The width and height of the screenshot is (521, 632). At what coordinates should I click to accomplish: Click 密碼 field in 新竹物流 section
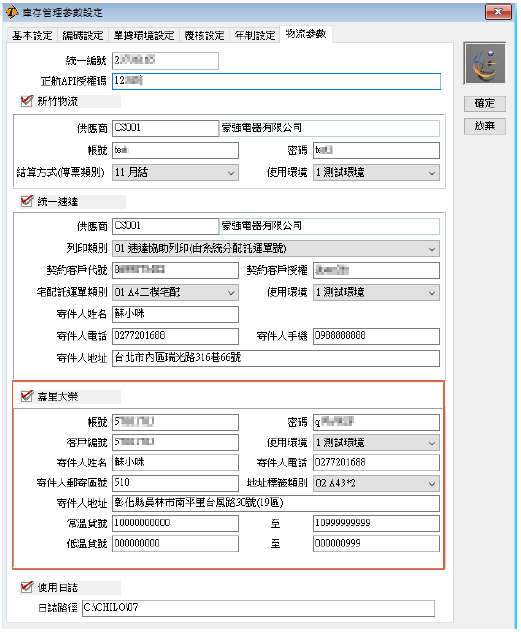coord(376,150)
